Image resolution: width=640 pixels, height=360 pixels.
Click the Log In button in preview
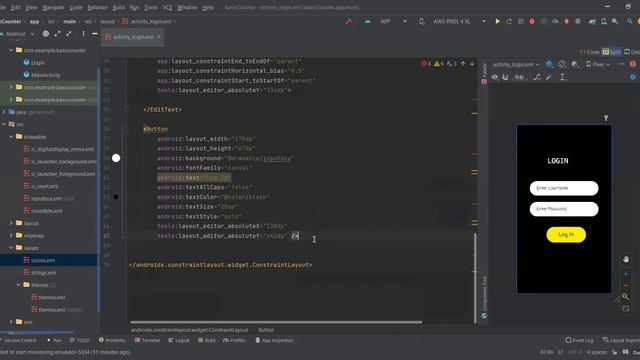coord(566,235)
